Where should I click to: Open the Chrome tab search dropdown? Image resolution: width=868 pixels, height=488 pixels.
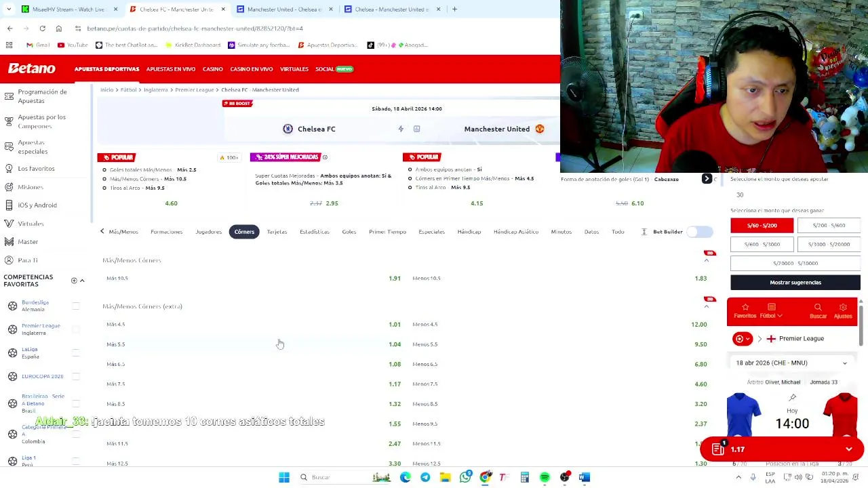pyautogui.click(x=9, y=9)
